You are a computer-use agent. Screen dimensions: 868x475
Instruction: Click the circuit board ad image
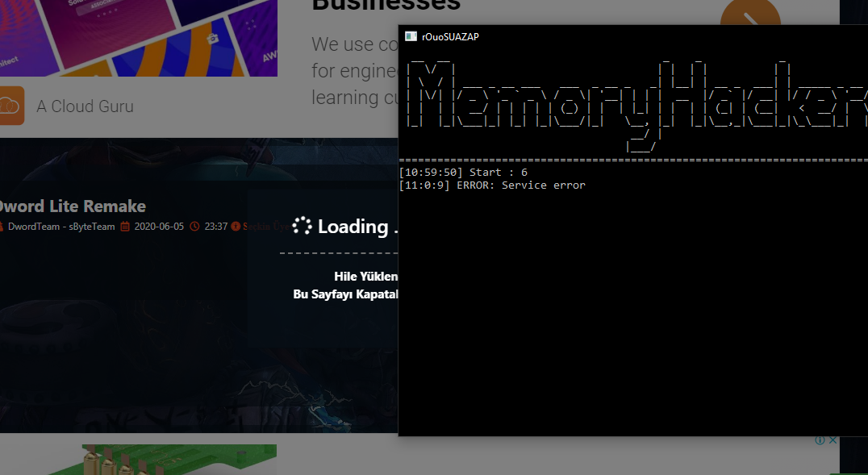pos(163,460)
